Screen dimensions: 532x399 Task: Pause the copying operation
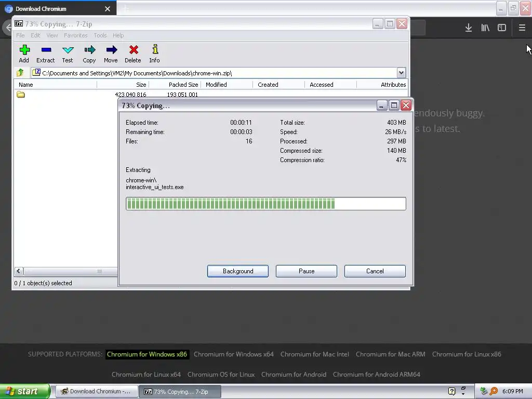pyautogui.click(x=307, y=271)
